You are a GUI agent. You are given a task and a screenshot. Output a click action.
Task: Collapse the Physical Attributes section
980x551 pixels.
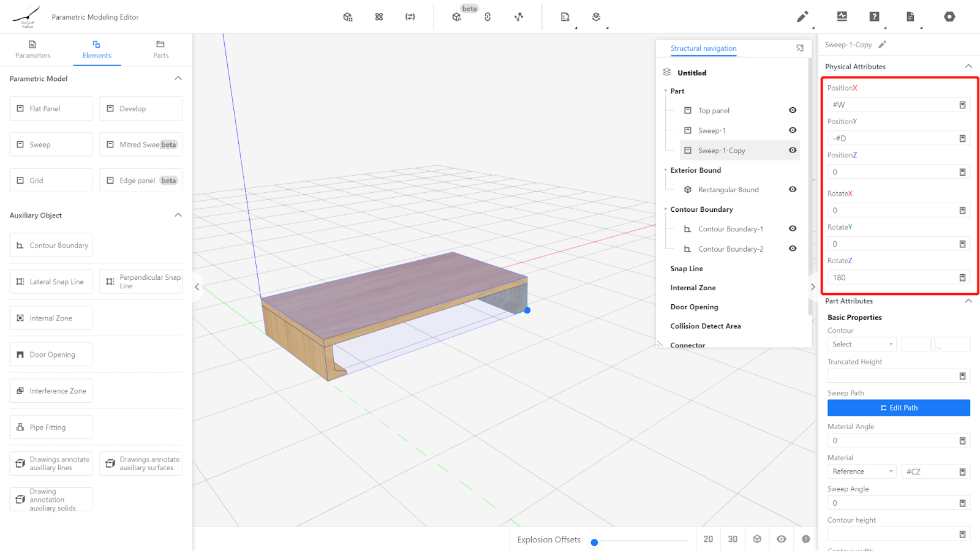968,67
